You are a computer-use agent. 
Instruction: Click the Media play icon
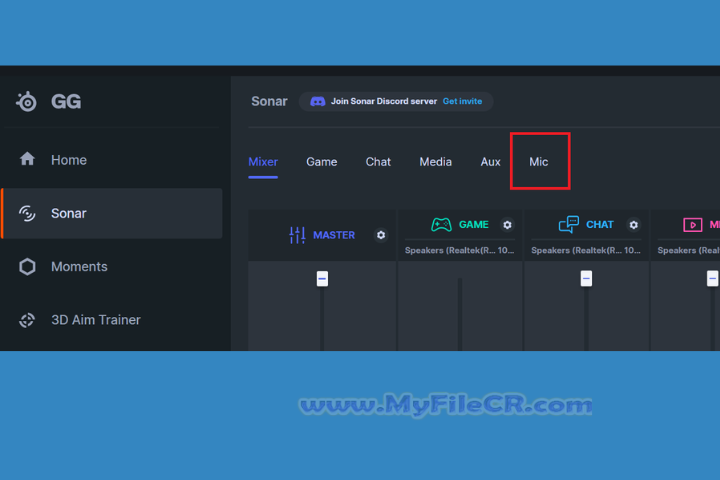692,225
